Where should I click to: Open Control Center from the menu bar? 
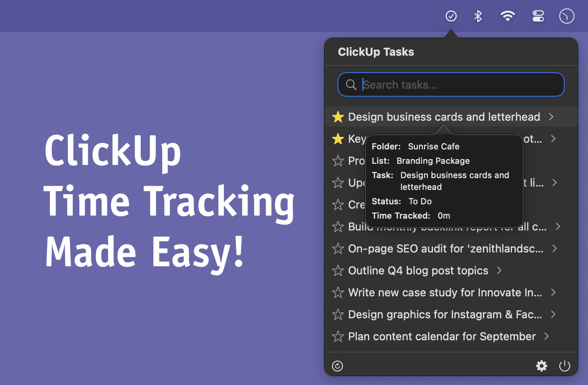point(538,16)
